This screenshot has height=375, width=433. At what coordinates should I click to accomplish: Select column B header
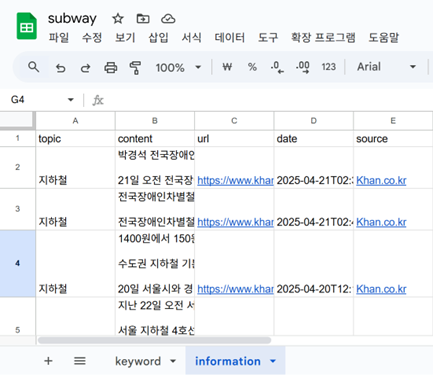pos(155,121)
